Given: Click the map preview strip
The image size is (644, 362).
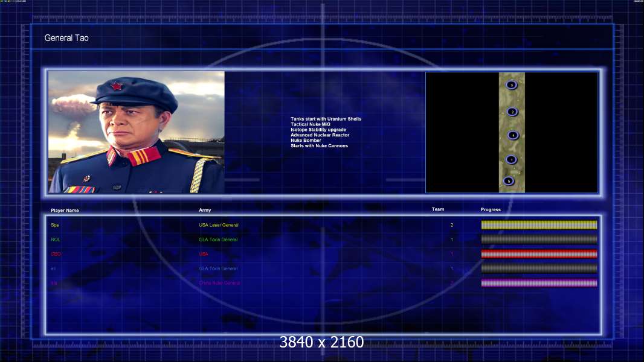Looking at the screenshot, I should click(512, 132).
